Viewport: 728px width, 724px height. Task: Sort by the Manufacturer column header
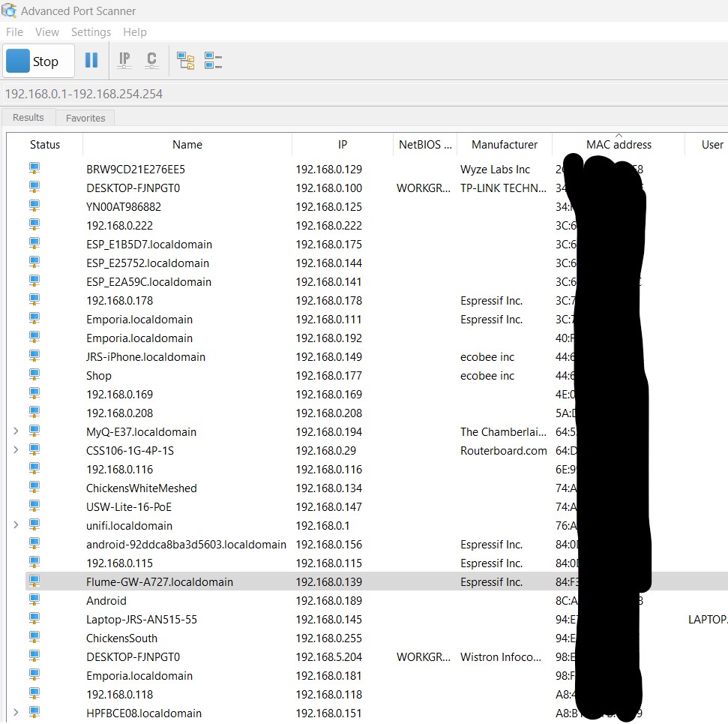(x=505, y=145)
